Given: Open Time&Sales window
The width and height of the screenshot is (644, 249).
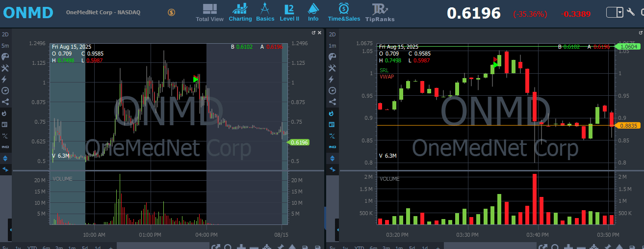Looking at the screenshot, I should 344,13.
